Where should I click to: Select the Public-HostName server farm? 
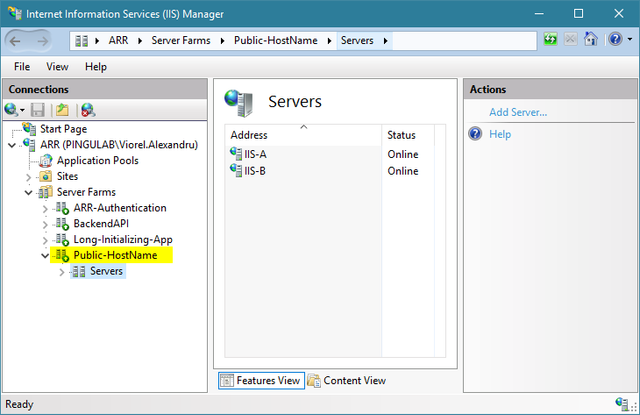pyautogui.click(x=115, y=255)
